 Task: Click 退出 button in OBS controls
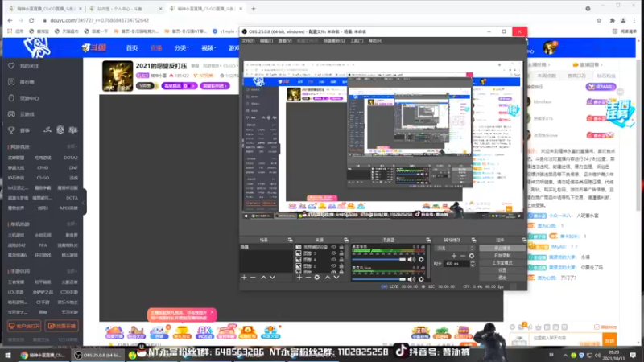502,278
